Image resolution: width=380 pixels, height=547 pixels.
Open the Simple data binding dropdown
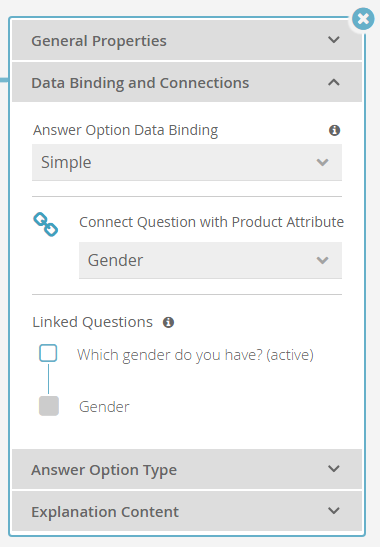[x=187, y=163]
